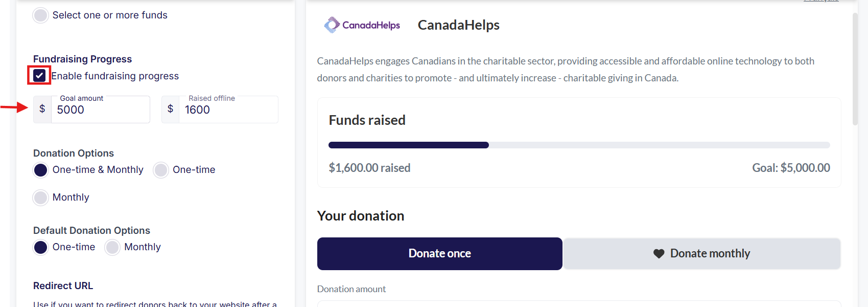
Task: Switch to the Donate monthly button
Action: coord(702,254)
